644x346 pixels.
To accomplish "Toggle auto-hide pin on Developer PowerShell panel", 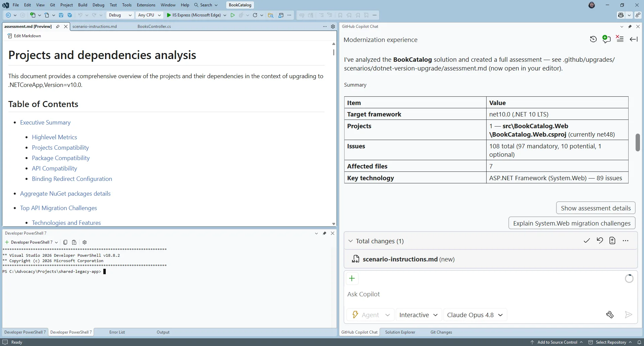I will click(325, 233).
